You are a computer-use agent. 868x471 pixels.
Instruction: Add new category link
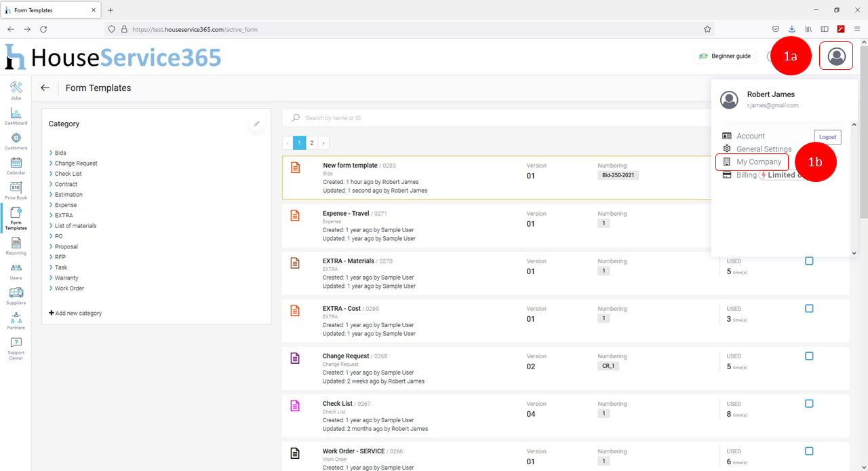tap(75, 314)
